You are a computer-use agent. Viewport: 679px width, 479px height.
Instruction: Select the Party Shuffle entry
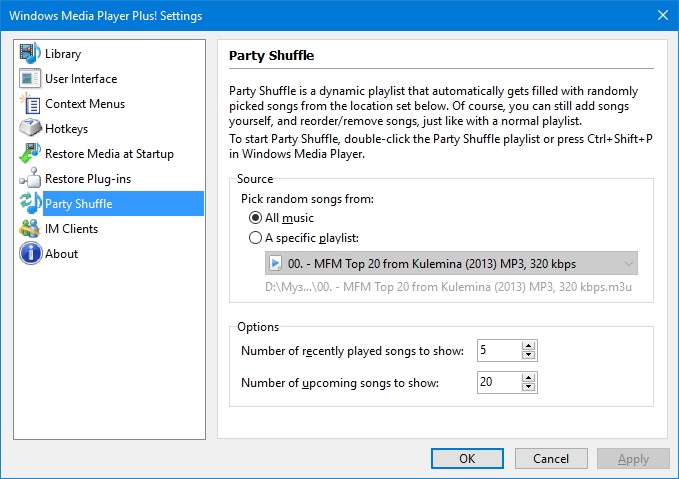pos(123,204)
